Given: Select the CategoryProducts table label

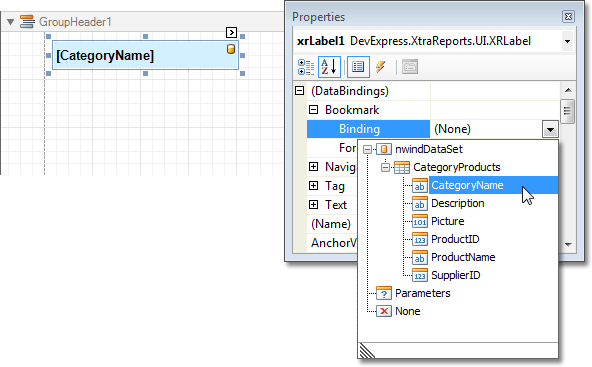Looking at the screenshot, I should (x=456, y=167).
